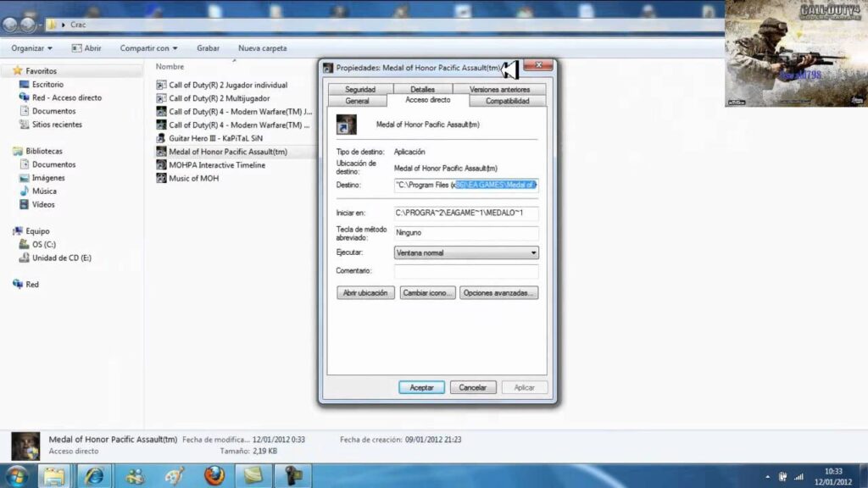Click Windows Live Messenger taskbar icon
Screen dimensions: 868x488
click(x=135, y=476)
